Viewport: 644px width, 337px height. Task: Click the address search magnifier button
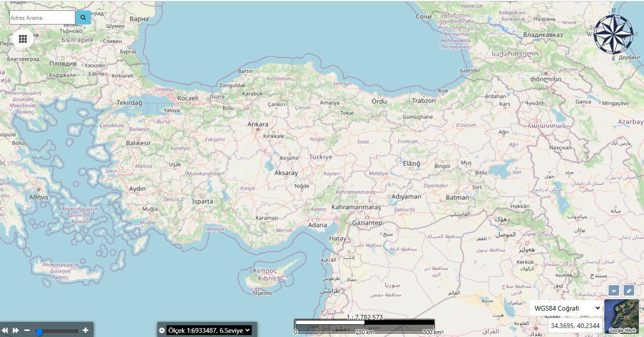[x=83, y=17]
